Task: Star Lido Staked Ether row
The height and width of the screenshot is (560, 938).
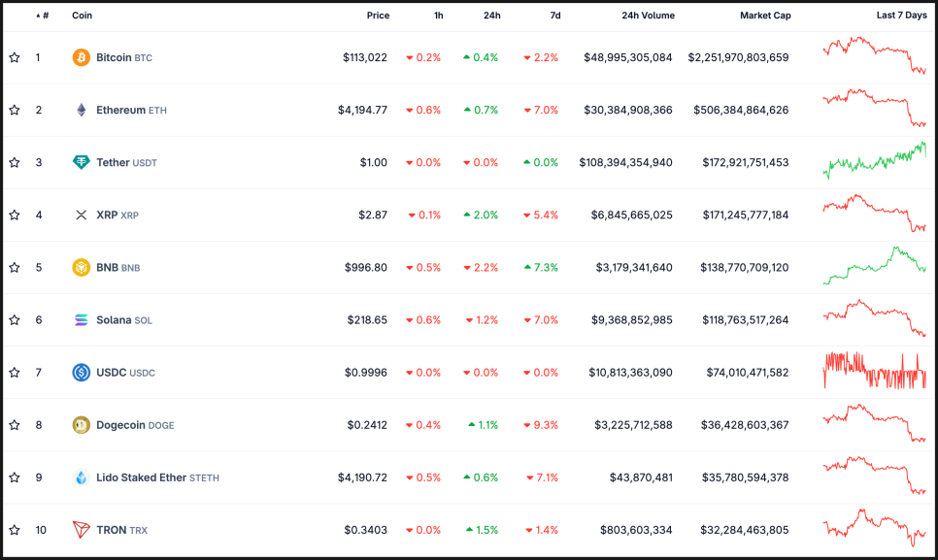Action: 15,478
